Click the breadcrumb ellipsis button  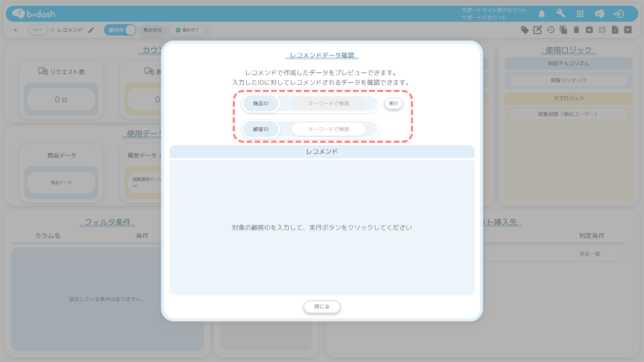pyautogui.click(x=37, y=30)
